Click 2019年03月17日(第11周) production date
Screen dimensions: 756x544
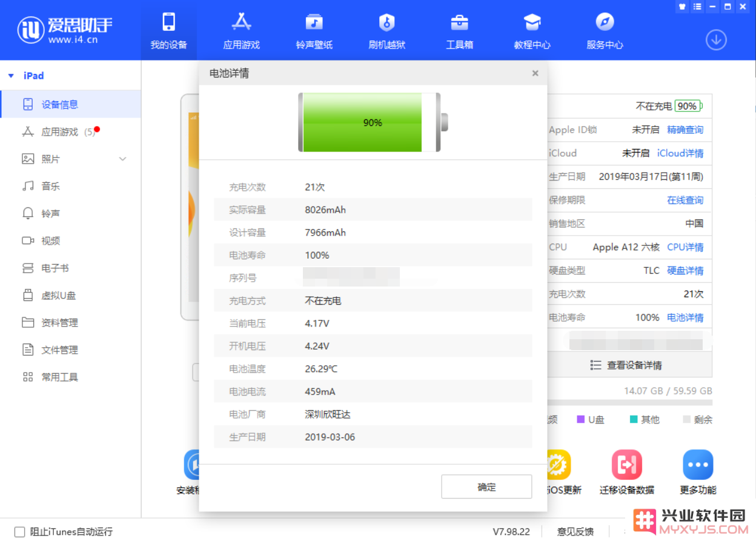[x=651, y=177]
